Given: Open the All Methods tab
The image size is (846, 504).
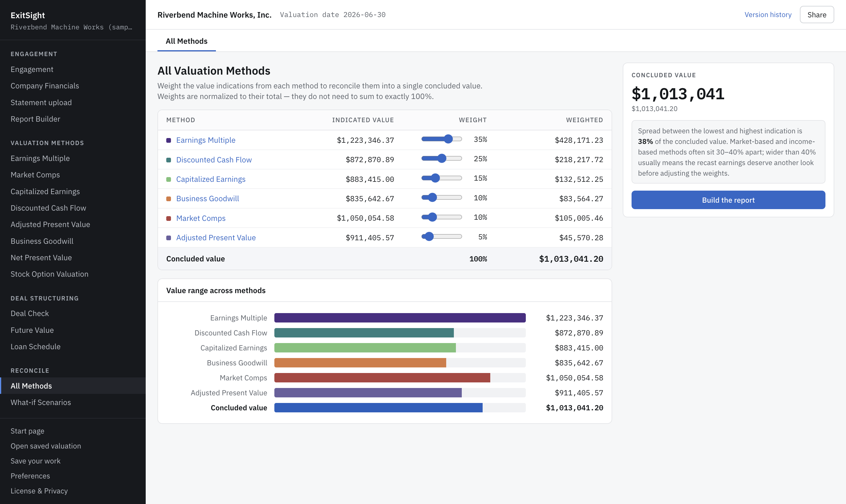Looking at the screenshot, I should (187, 41).
